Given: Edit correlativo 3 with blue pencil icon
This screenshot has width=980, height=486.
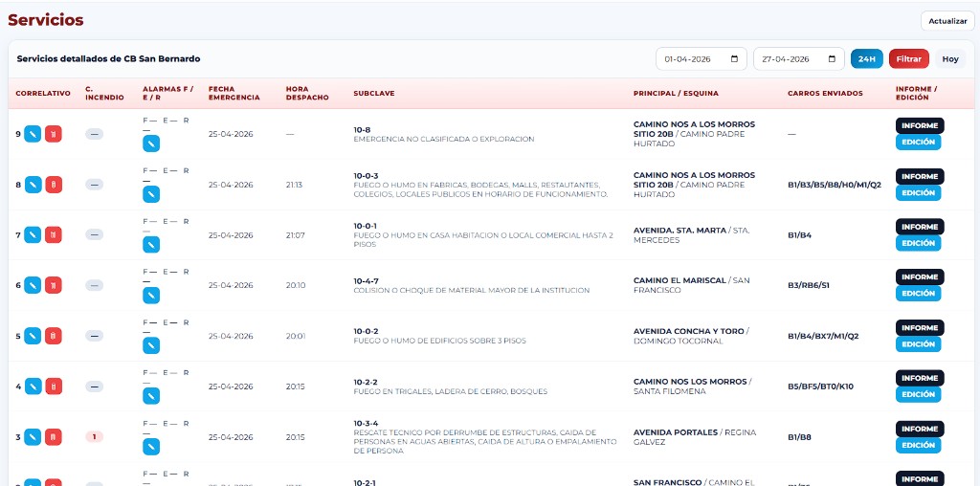Looking at the screenshot, I should point(33,436).
